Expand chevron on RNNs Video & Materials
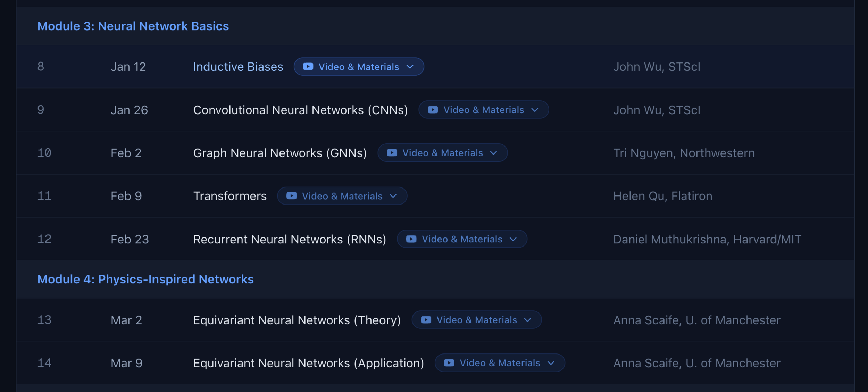Viewport: 868px width, 392px height. point(513,239)
